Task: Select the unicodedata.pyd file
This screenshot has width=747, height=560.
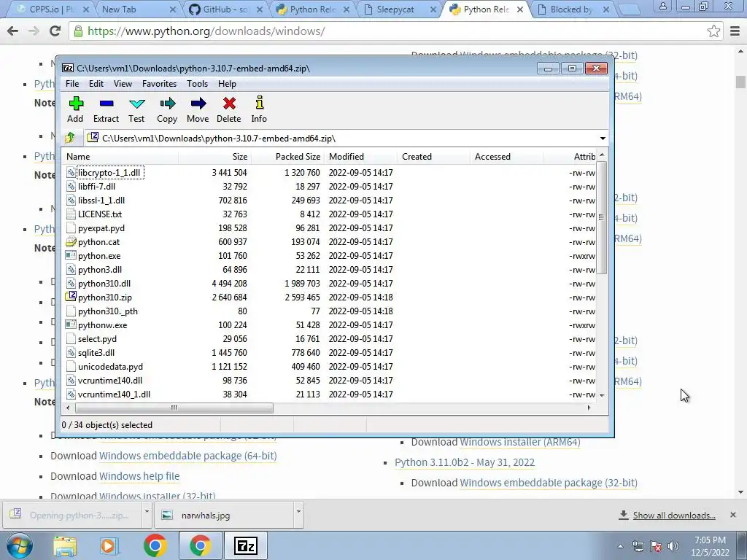Action: point(110,367)
